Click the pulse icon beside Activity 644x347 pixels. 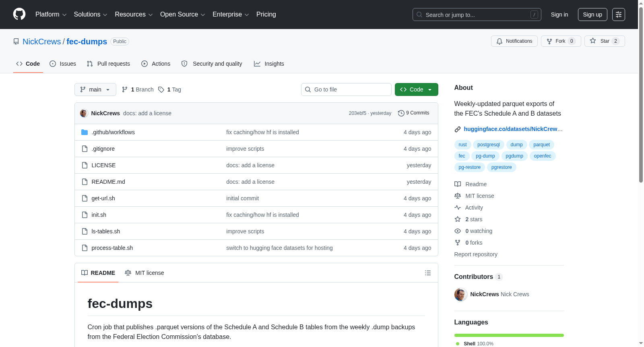point(458,208)
